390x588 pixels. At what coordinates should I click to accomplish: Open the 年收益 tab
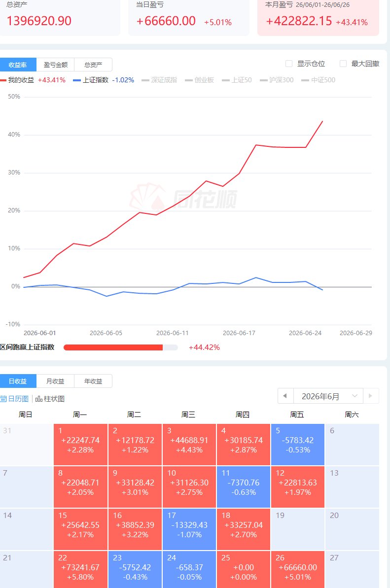coord(93,381)
